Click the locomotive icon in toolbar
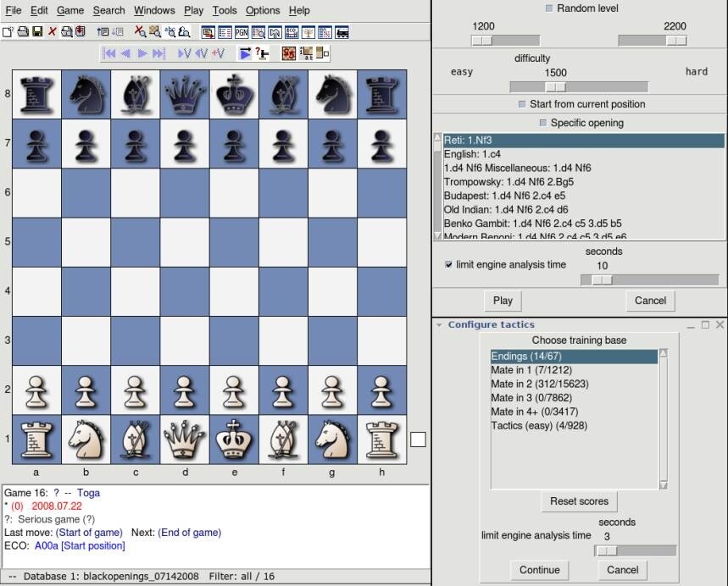728x586 pixels. point(342,32)
